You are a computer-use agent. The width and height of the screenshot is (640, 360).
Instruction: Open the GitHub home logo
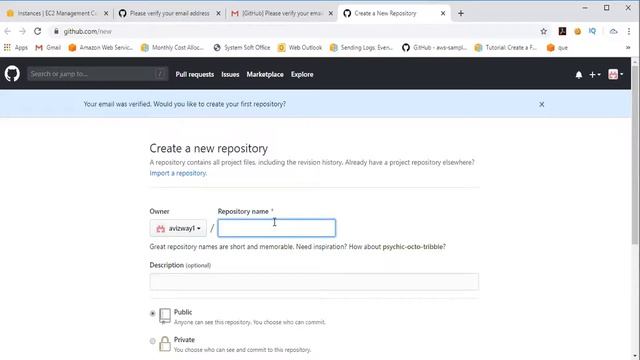coord(12,74)
